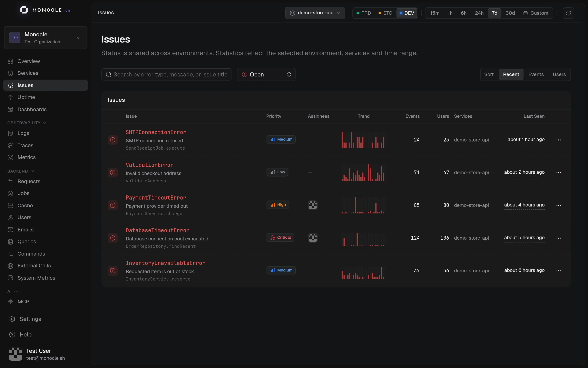This screenshot has height=368, width=588.
Task: Click the refresh icon in top bar
Action: 568,13
